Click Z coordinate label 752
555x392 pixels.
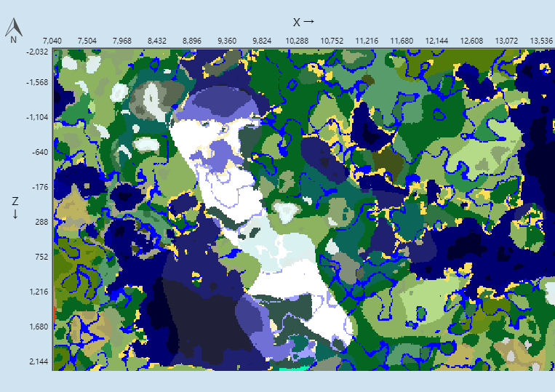pyautogui.click(x=41, y=257)
